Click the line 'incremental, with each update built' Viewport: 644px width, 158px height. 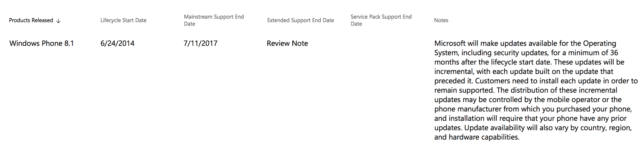tap(524, 71)
